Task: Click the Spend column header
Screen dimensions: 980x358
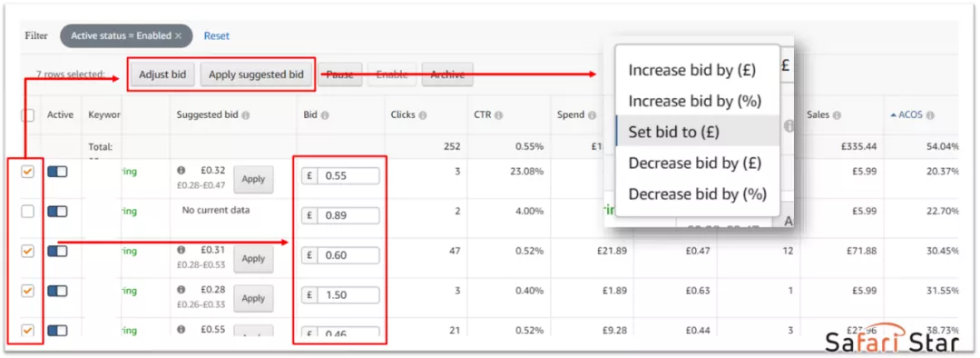Action: coord(570,115)
